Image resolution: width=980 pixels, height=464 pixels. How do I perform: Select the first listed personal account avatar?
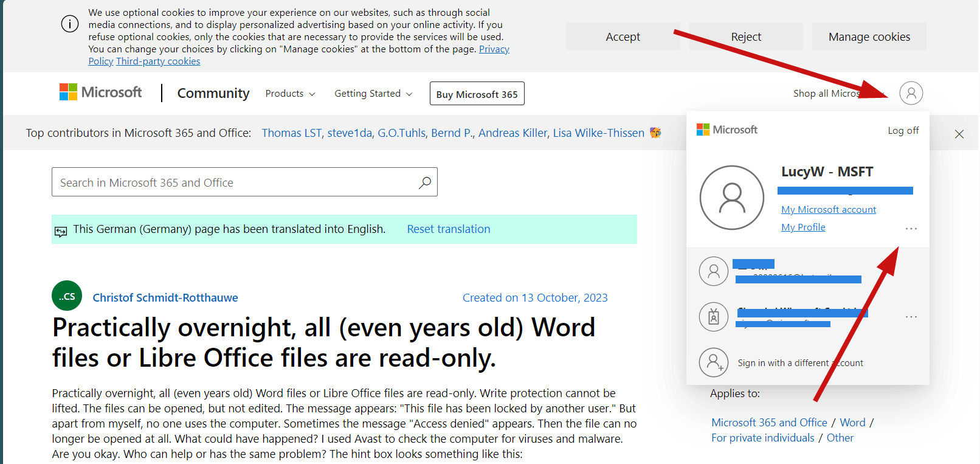pyautogui.click(x=714, y=271)
